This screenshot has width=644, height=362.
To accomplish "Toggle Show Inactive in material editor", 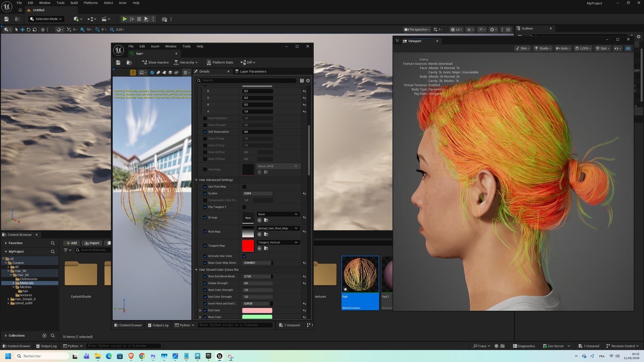I will (x=155, y=62).
